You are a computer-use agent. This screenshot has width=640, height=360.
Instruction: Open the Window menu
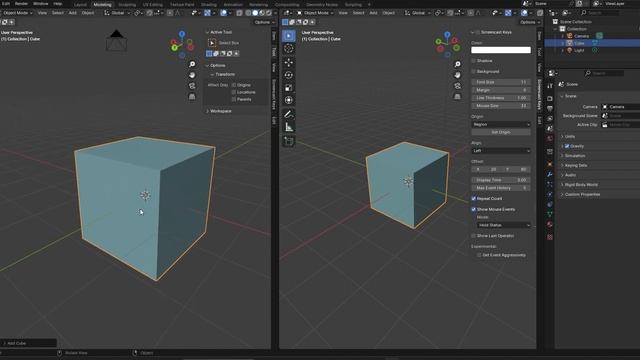point(40,4)
